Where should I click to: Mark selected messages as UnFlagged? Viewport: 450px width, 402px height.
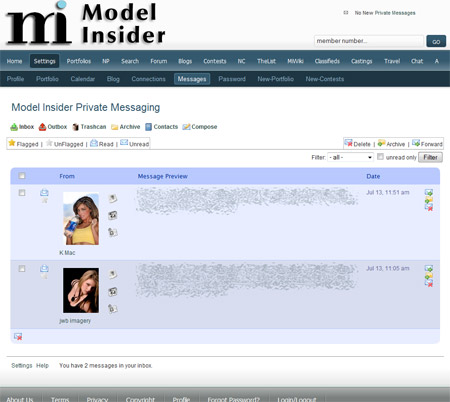point(65,144)
